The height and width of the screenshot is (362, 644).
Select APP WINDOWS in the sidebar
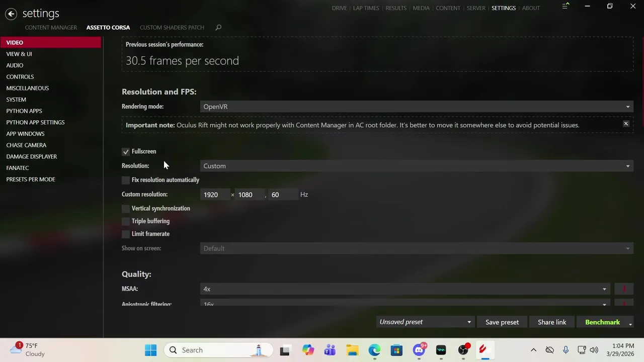[x=50, y=134]
